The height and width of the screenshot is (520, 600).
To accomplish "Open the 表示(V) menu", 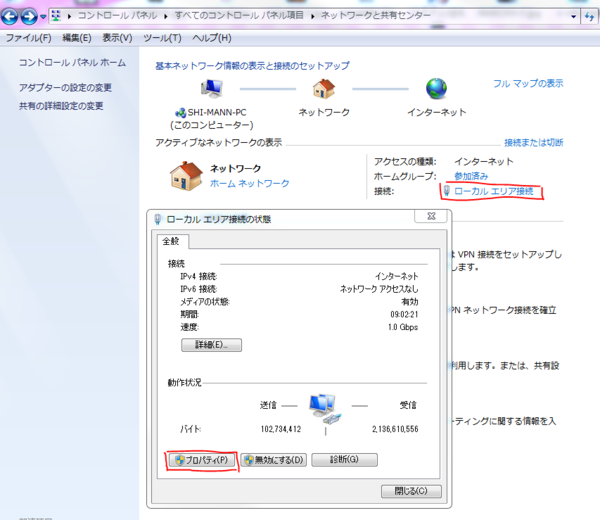I will [x=117, y=38].
